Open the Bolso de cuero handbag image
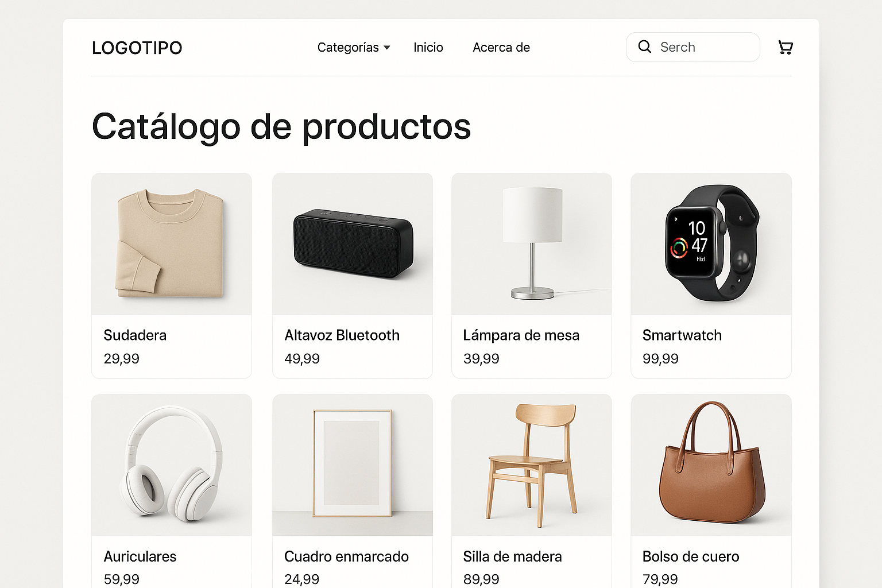The image size is (882, 588). (x=711, y=465)
